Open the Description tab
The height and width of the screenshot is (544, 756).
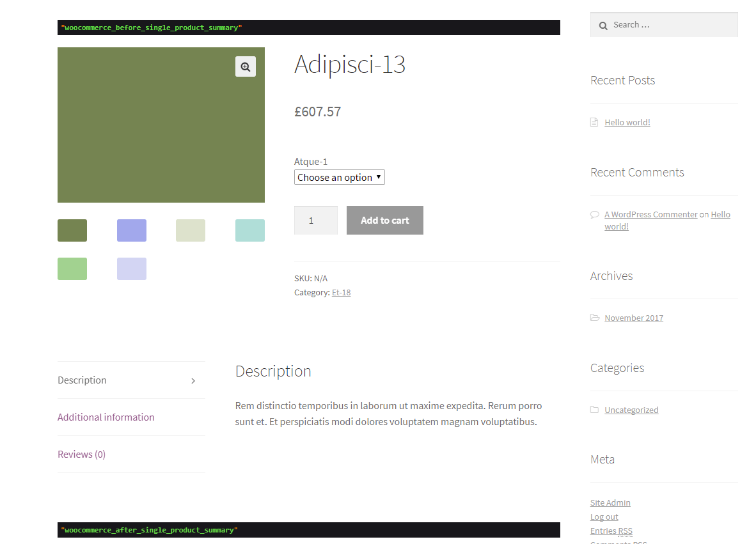pos(131,380)
